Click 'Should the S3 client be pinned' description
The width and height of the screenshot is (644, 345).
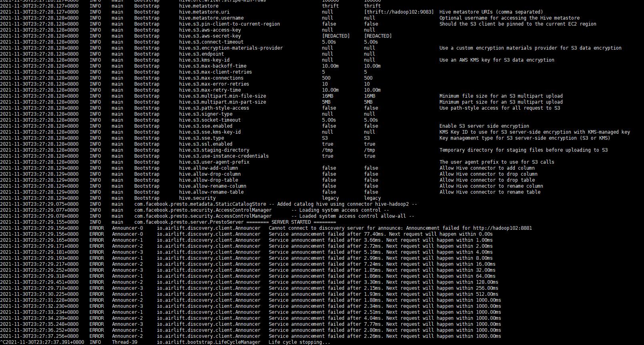pos(518,24)
